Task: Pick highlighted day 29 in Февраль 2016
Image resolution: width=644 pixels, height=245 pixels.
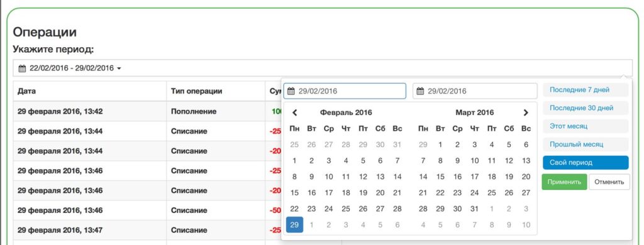Action: pos(294,224)
